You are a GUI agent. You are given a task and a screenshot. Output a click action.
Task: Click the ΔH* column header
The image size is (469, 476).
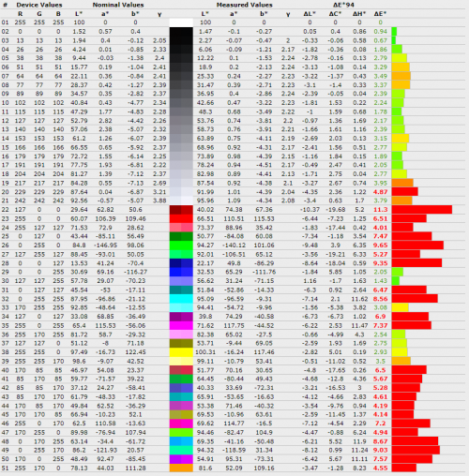[359, 14]
